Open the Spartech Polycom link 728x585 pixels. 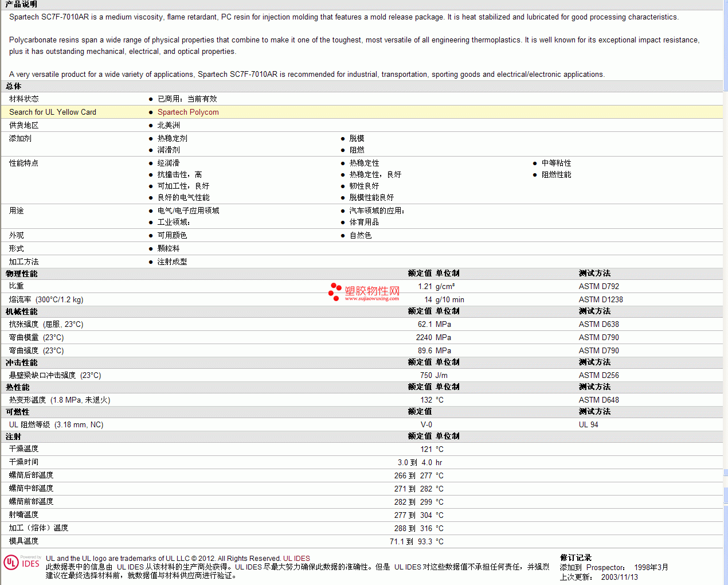pyautogui.click(x=188, y=112)
